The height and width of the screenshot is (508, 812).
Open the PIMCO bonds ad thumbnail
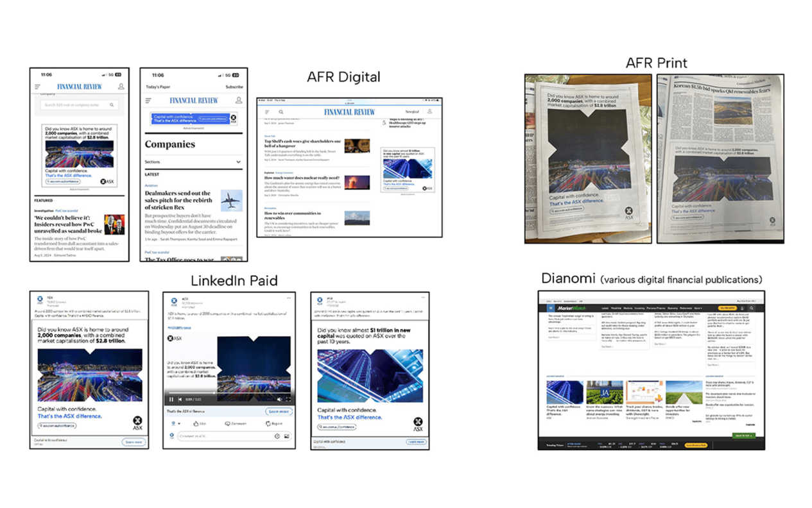(x=683, y=392)
